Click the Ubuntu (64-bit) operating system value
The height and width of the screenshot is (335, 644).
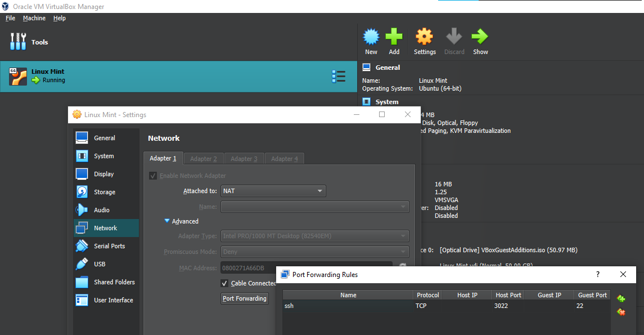click(x=440, y=88)
